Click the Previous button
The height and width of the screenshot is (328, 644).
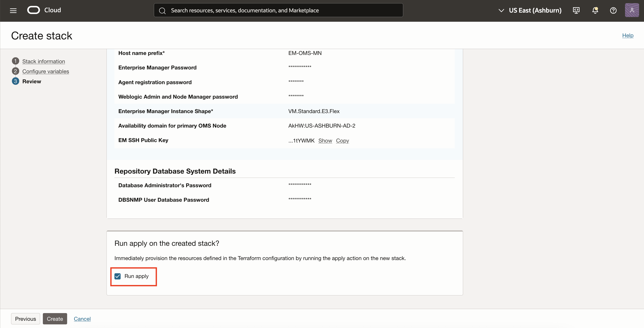tap(26, 319)
